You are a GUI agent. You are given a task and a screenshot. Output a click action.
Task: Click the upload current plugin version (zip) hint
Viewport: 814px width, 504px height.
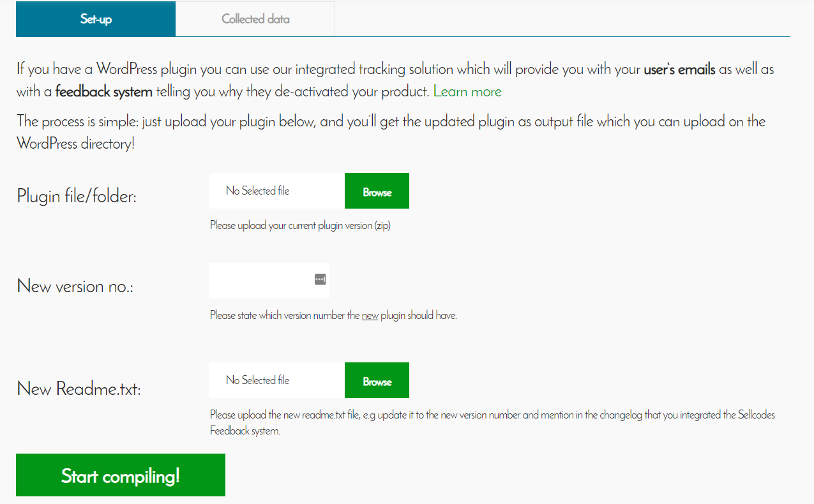click(300, 226)
